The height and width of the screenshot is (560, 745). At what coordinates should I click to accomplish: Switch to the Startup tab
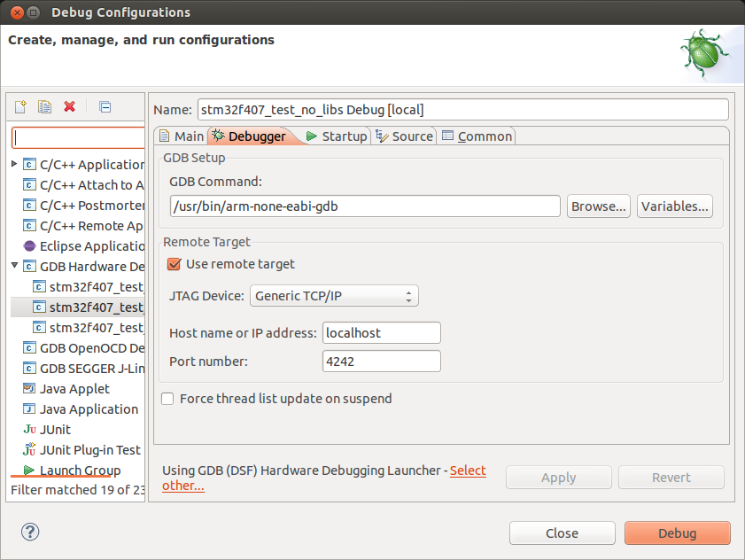tap(336, 136)
